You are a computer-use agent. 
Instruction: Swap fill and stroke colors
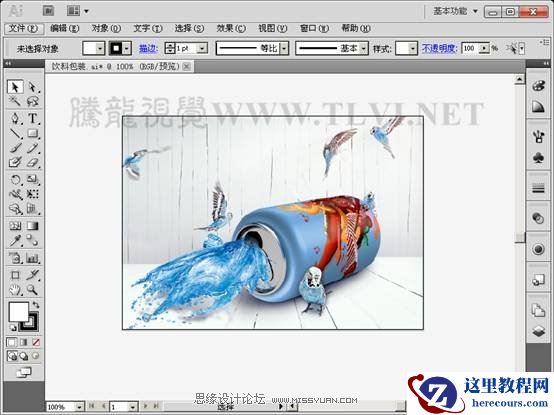[x=35, y=305]
